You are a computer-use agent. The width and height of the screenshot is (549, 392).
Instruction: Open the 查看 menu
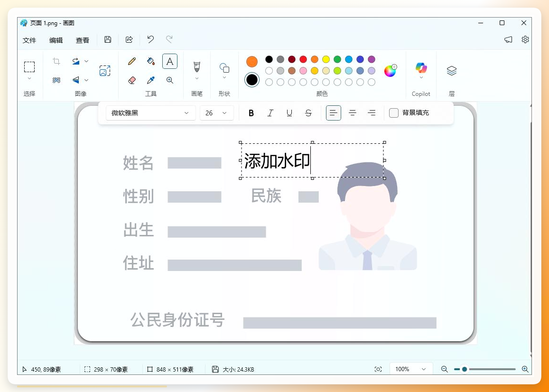pyautogui.click(x=83, y=40)
